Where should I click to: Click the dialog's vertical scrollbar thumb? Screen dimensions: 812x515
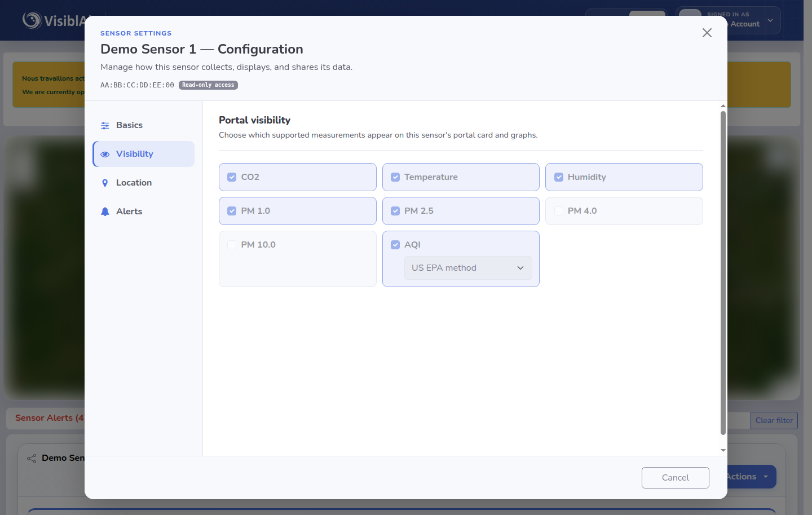723,273
